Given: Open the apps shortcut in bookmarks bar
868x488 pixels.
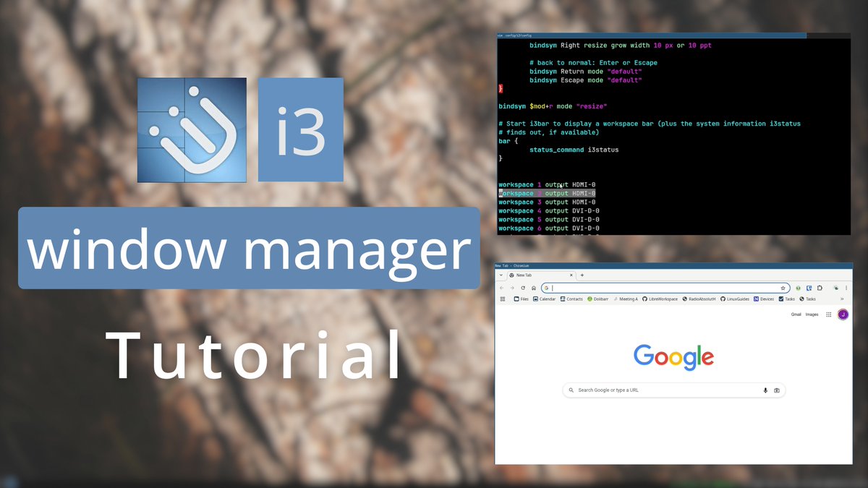Looking at the screenshot, I should tap(503, 299).
